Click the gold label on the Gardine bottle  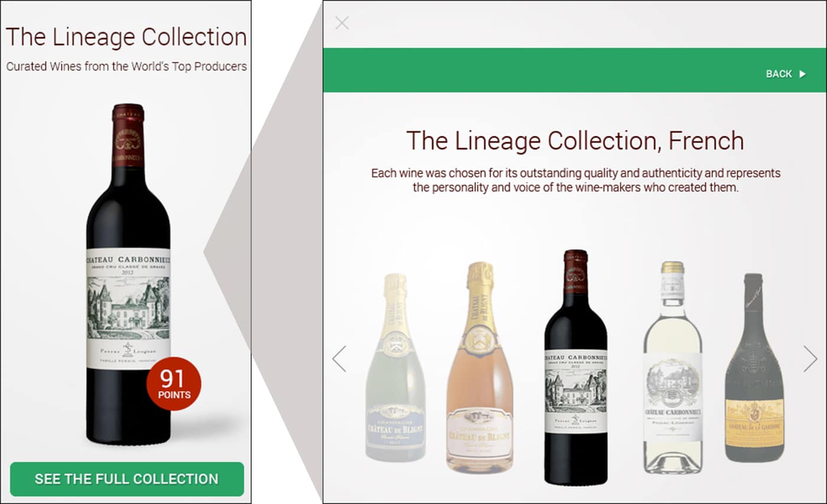(754, 423)
